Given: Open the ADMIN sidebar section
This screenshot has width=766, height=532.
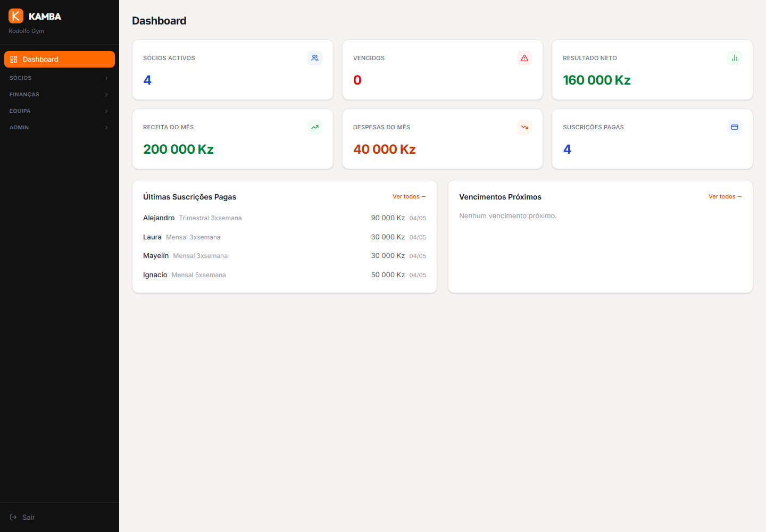Looking at the screenshot, I should pyautogui.click(x=60, y=128).
